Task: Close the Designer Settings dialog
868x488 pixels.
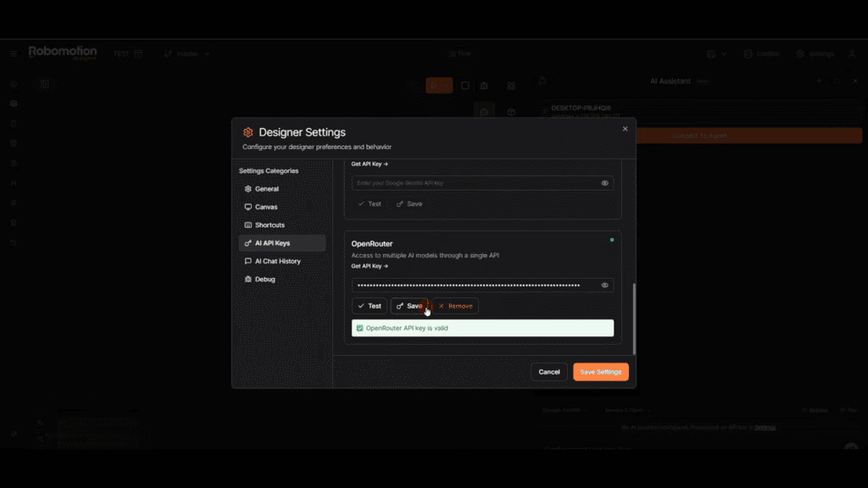Action: click(x=625, y=129)
